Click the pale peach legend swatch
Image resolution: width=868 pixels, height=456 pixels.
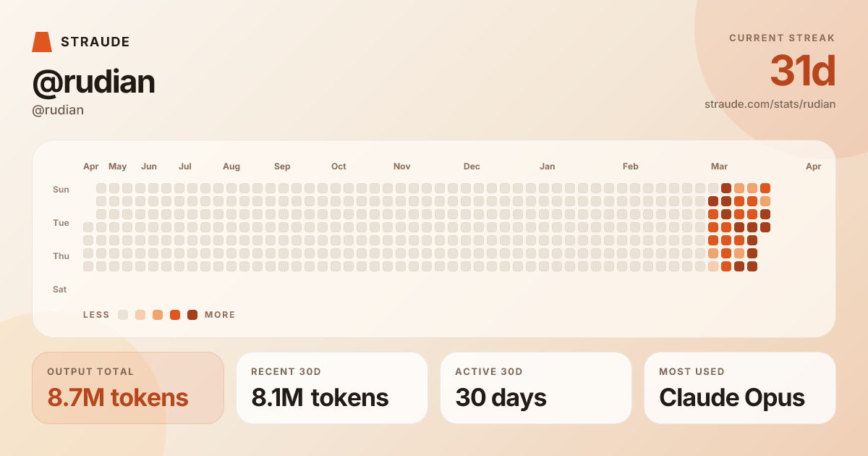click(x=140, y=315)
